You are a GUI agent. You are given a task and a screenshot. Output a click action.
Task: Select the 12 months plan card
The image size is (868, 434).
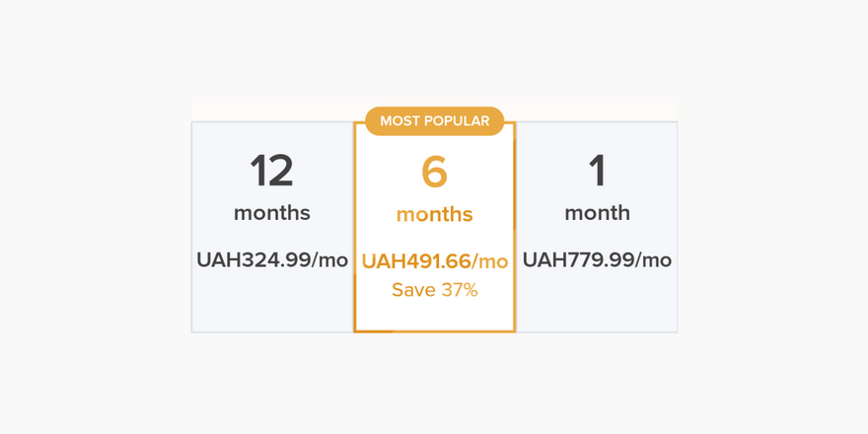click(x=272, y=227)
